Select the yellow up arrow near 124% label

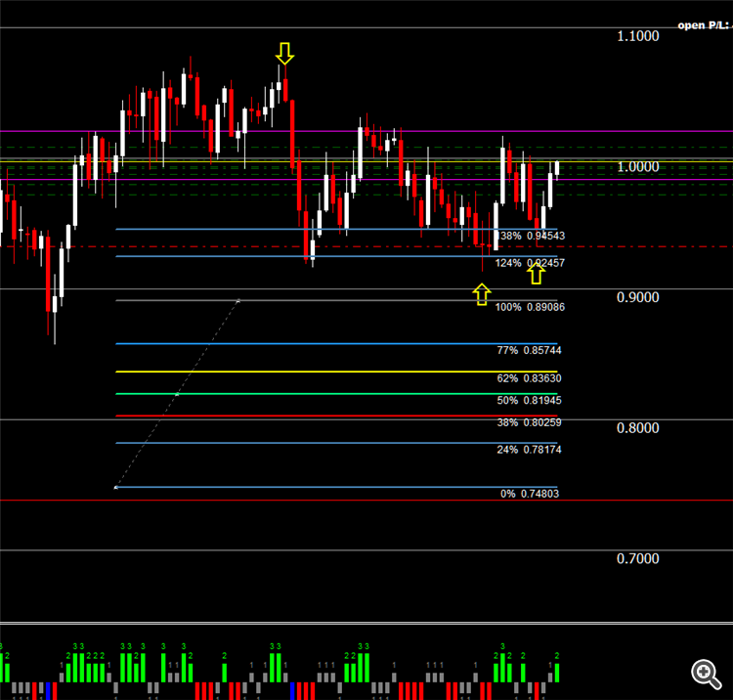(537, 274)
